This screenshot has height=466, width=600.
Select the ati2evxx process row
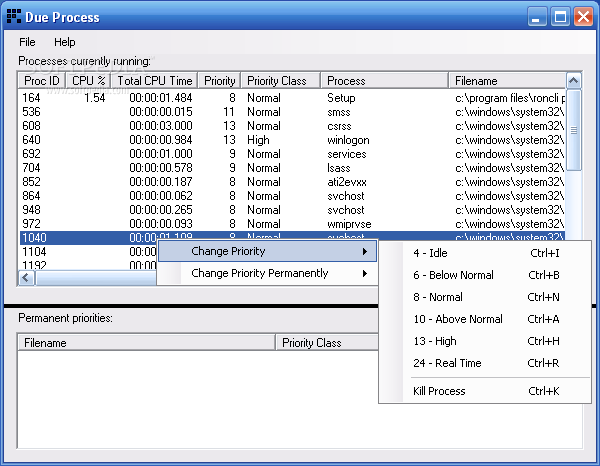click(x=292, y=182)
